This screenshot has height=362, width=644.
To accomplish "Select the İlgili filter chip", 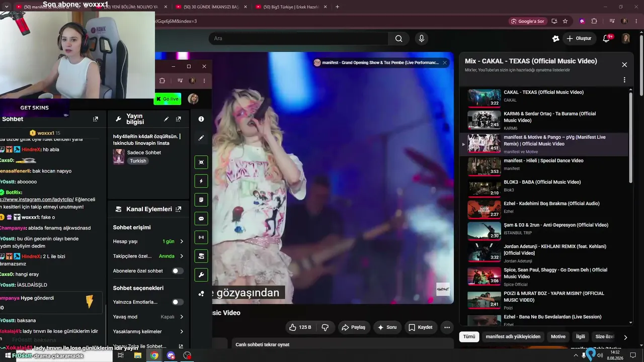I will 581,337.
